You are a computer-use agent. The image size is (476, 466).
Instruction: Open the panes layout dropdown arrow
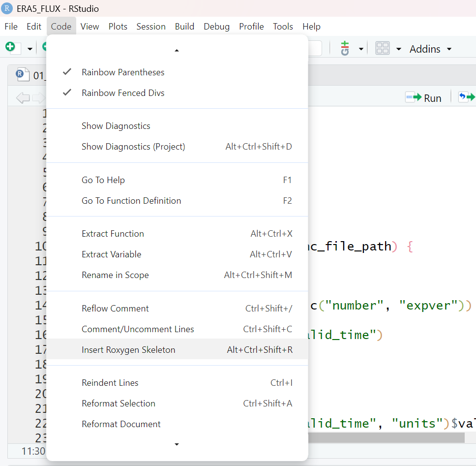[x=399, y=49]
